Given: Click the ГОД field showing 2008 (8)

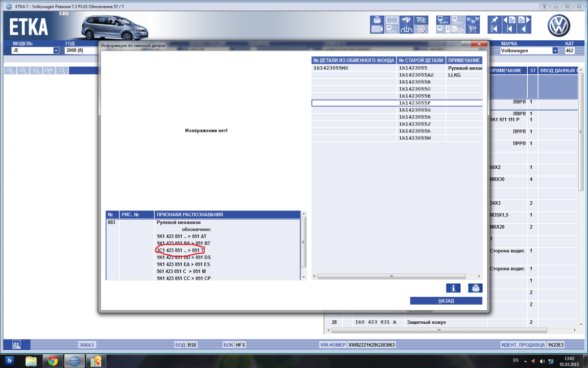Looking at the screenshot, I should pos(81,51).
